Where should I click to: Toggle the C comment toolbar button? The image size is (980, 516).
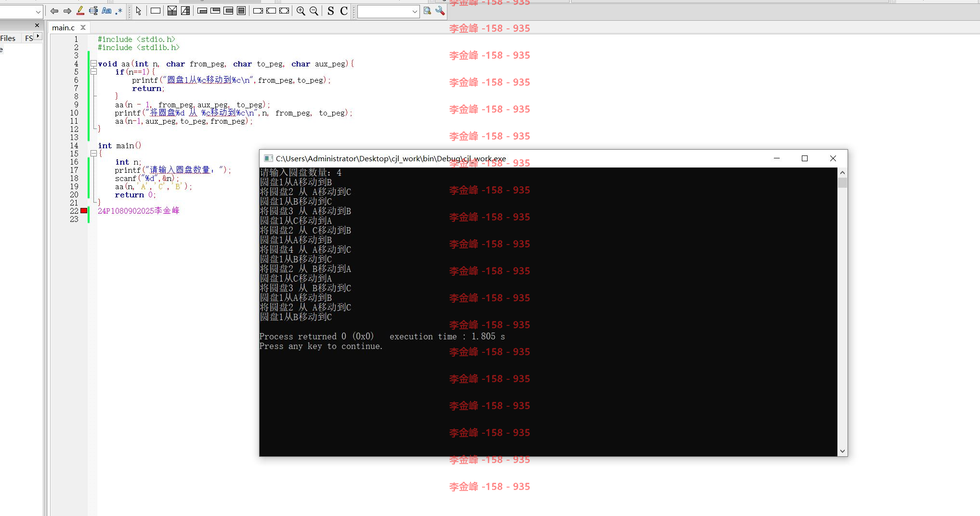[344, 11]
